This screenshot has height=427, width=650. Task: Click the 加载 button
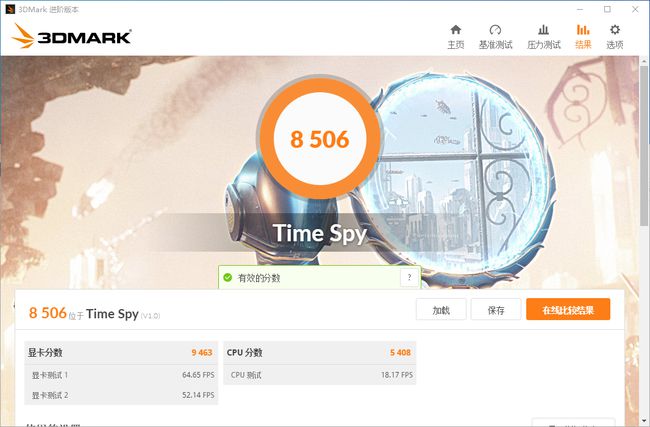pos(441,309)
